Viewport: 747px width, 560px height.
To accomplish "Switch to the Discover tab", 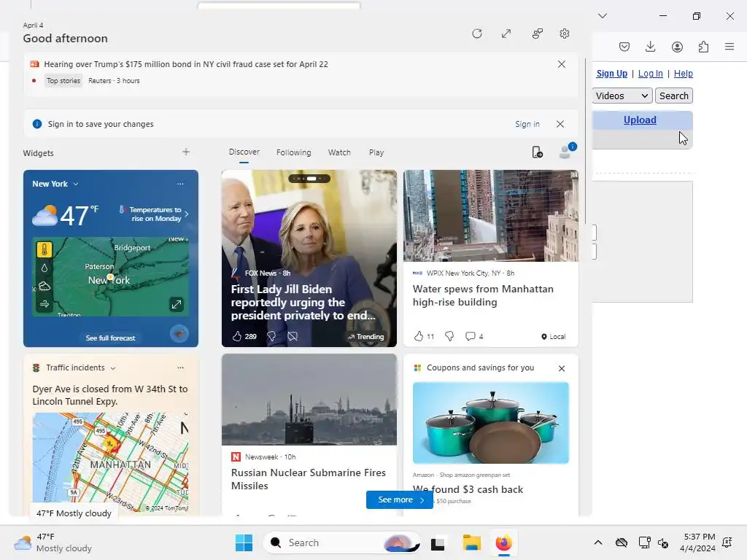I will click(x=244, y=152).
